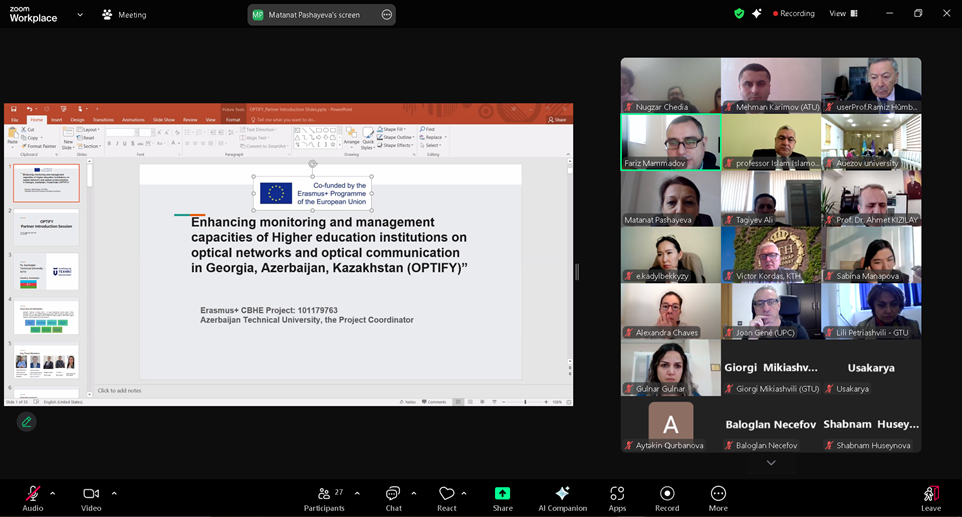962x517 pixels.
Task: Start recording with Record button
Action: [x=667, y=498]
